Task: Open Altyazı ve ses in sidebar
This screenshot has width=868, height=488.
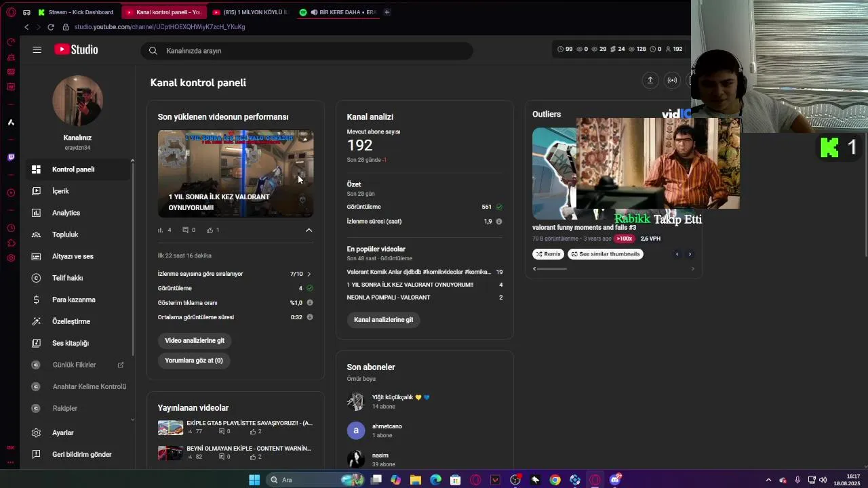Action: (x=78, y=256)
